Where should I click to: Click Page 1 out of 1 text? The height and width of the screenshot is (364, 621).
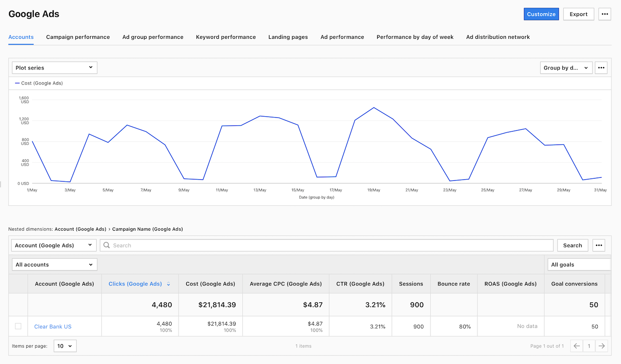pos(547,346)
